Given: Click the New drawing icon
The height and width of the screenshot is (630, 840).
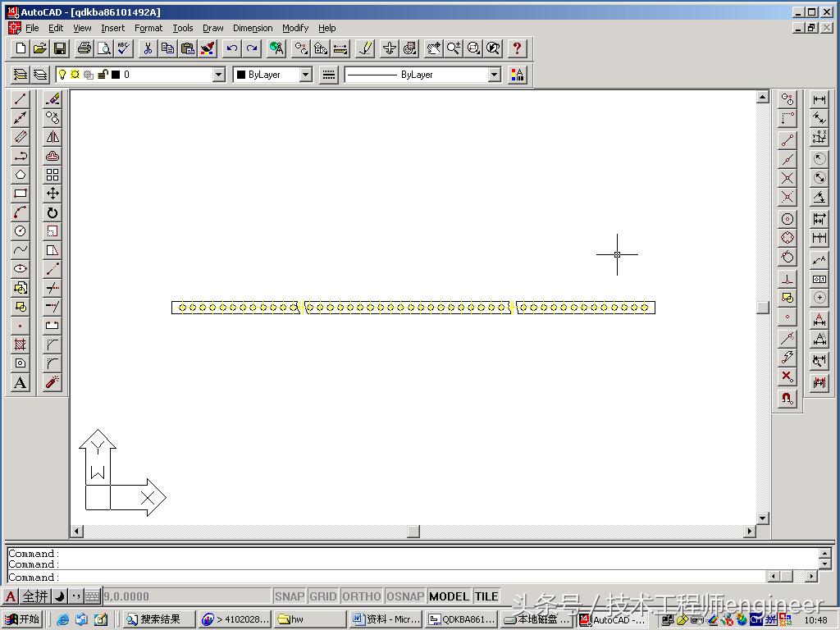Looking at the screenshot, I should [x=21, y=48].
